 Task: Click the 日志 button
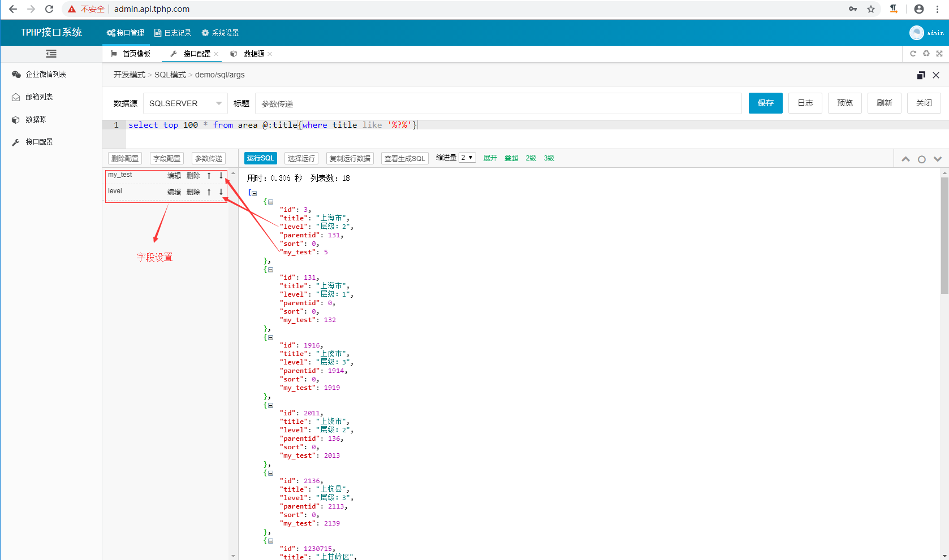[x=805, y=103]
